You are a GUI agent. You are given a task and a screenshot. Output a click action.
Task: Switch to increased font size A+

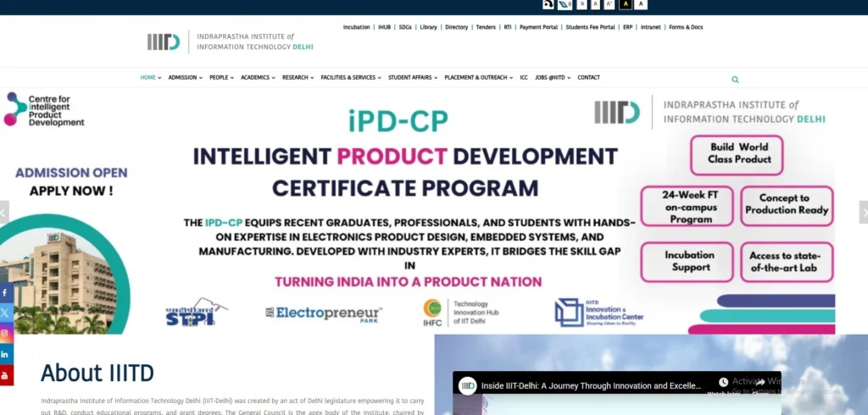click(609, 4)
